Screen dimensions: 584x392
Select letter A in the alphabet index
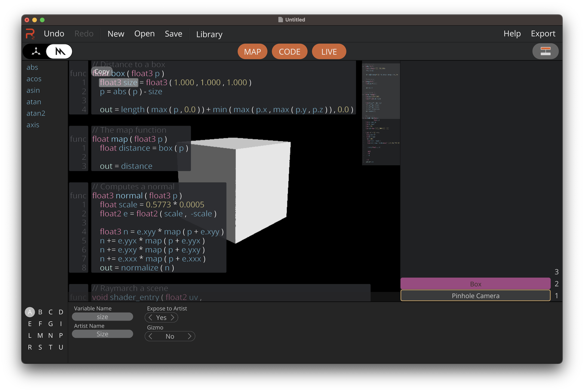pos(30,312)
